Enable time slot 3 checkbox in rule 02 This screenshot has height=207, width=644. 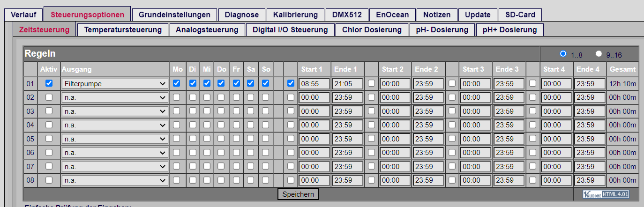coord(452,97)
